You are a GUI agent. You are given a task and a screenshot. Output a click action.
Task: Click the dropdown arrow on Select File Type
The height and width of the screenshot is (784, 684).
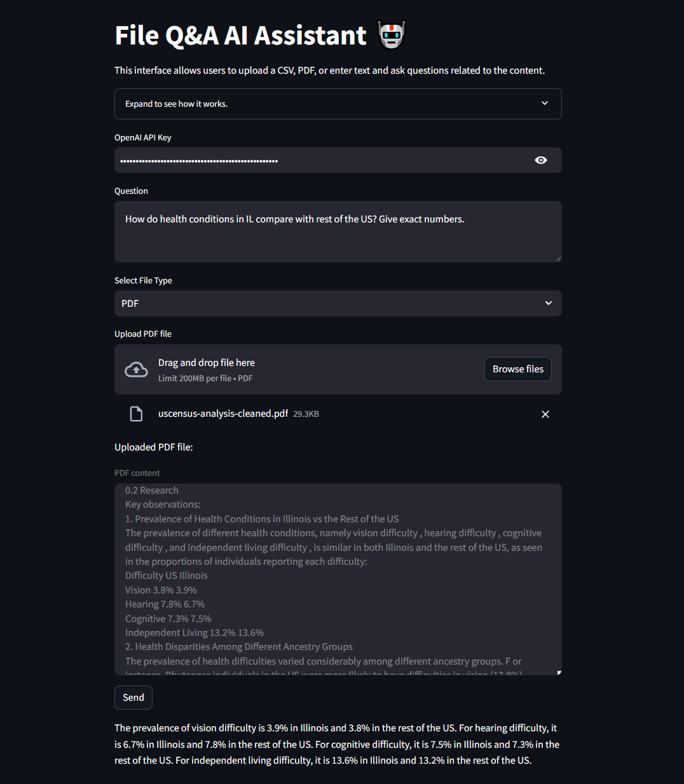coord(548,303)
